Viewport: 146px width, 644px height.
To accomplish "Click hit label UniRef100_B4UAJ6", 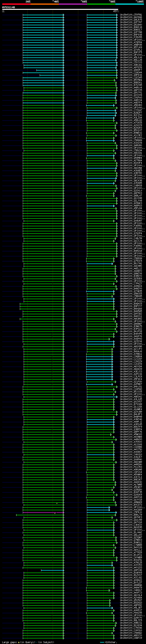I will [x=131, y=352].
